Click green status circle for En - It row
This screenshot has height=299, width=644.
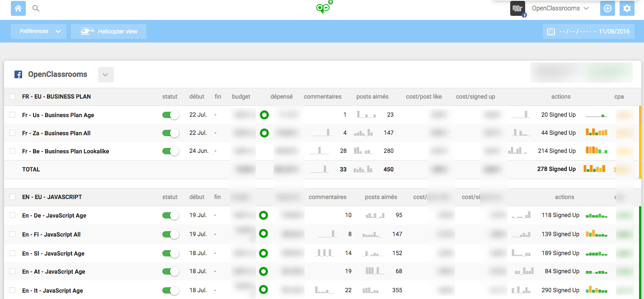click(263, 290)
